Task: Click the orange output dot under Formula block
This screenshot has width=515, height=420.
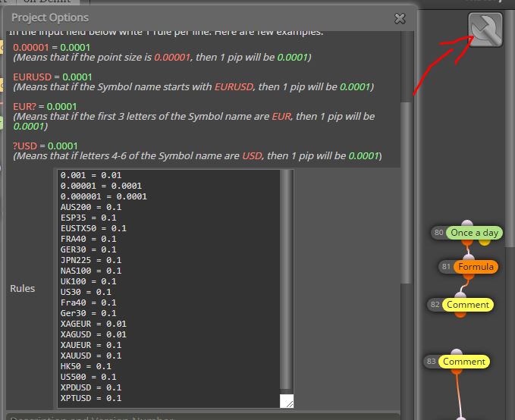Action: [x=469, y=277]
